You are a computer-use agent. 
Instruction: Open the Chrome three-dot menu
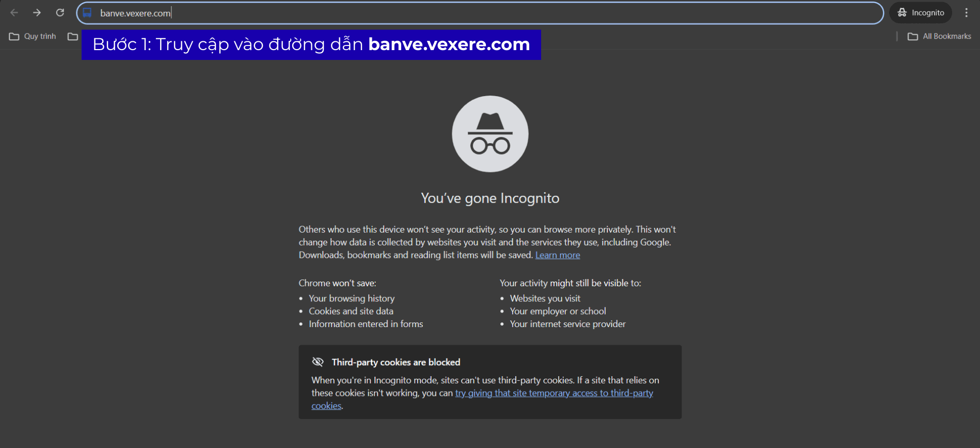coord(967,13)
